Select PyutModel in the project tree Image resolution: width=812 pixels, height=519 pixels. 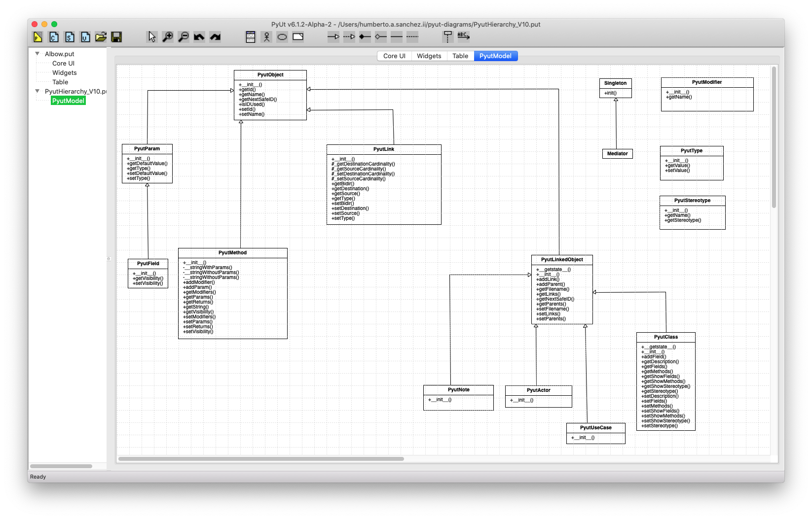coord(69,101)
